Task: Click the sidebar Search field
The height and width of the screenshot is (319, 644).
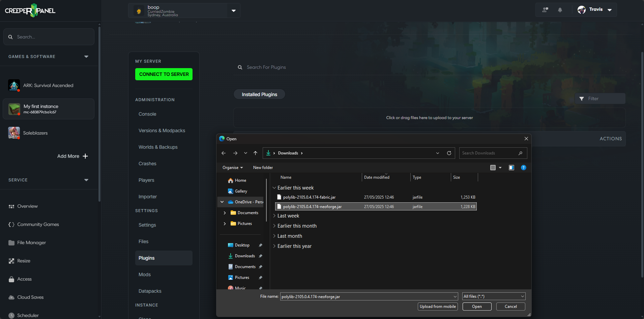Action: tap(49, 37)
